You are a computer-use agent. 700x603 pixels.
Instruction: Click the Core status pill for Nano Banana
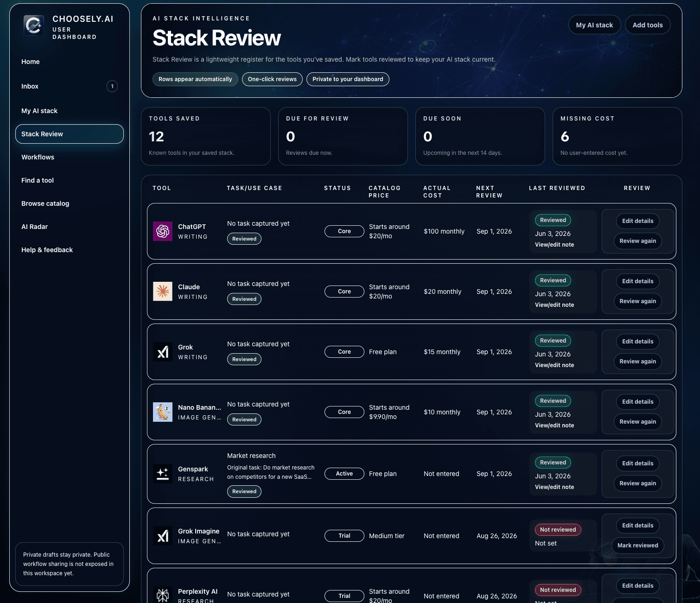[344, 412]
